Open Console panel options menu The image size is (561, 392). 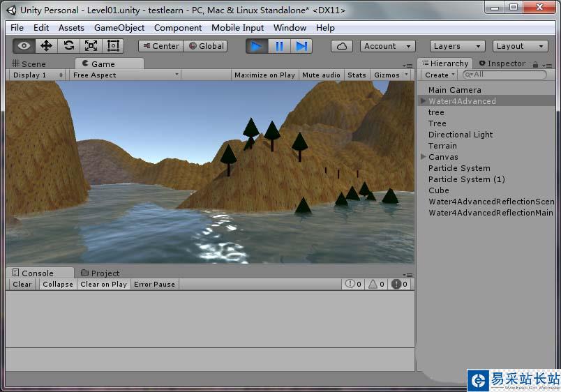click(x=407, y=275)
